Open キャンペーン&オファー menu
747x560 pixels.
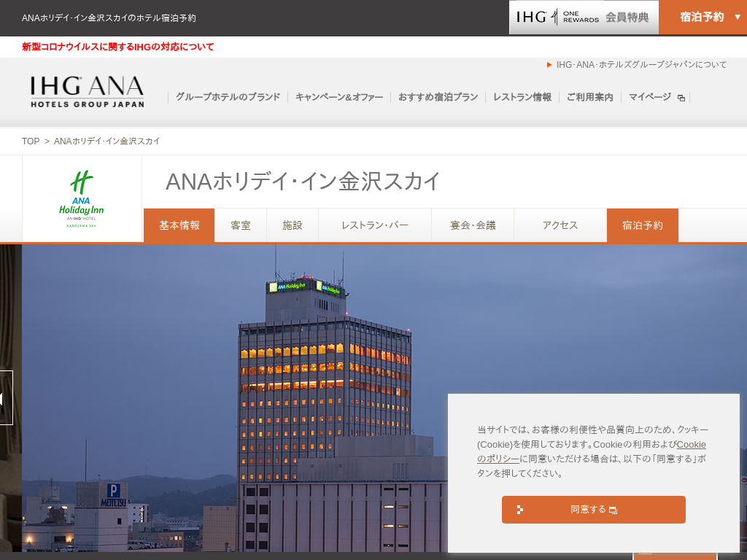tap(339, 97)
